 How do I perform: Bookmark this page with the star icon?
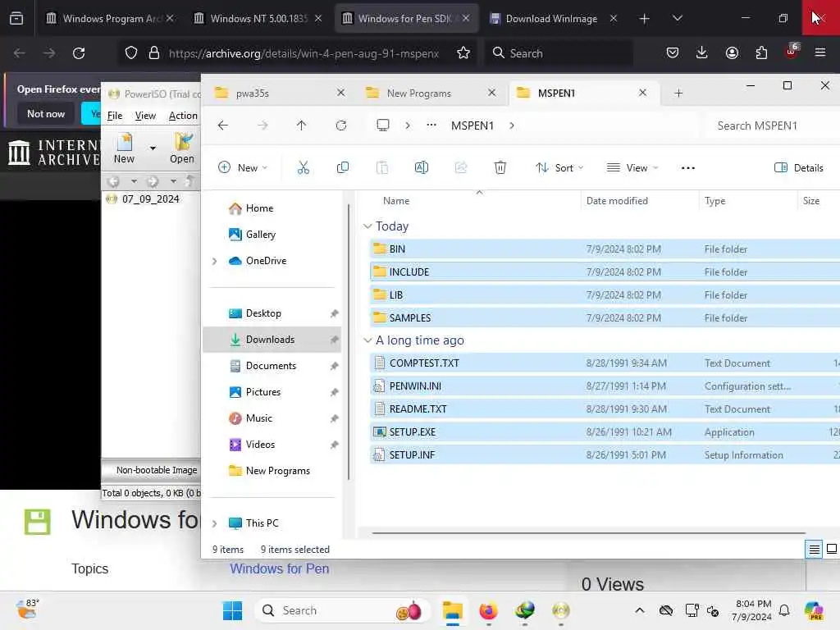click(x=463, y=53)
